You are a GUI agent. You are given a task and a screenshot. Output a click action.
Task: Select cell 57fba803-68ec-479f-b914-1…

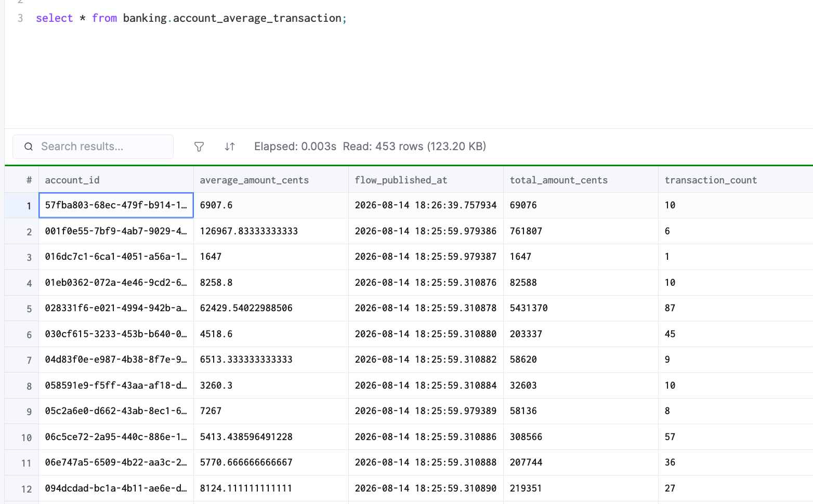click(116, 205)
